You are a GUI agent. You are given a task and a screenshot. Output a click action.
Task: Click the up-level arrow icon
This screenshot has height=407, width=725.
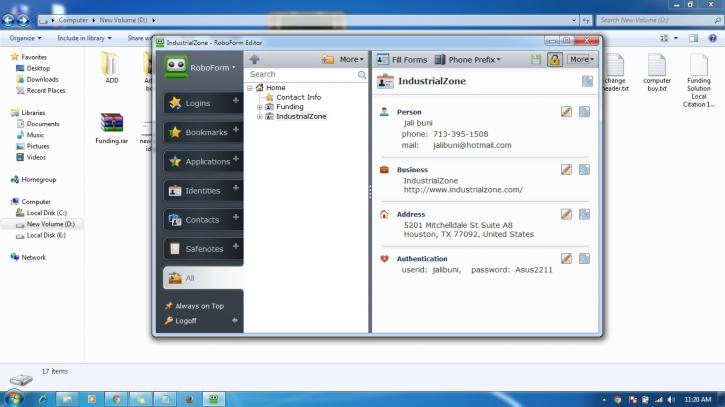pyautogui.click(x=254, y=59)
